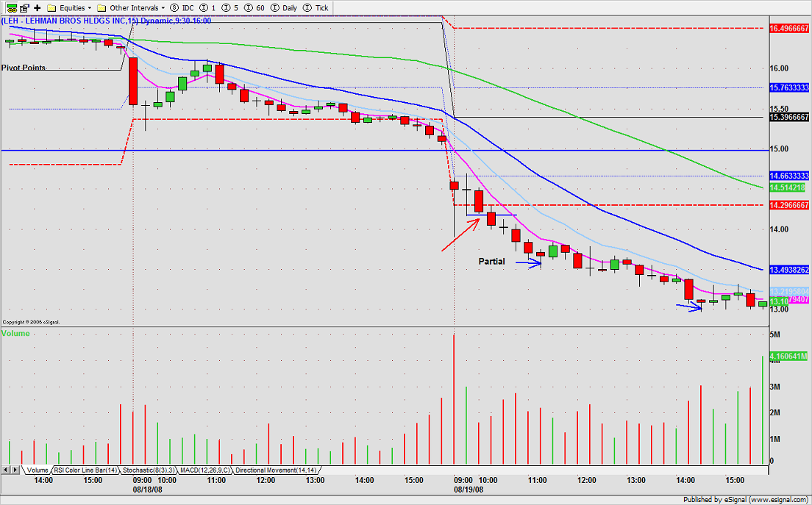The height and width of the screenshot is (505, 812).
Task: Click the 14.6633333 blue price label
Action: pos(789,176)
